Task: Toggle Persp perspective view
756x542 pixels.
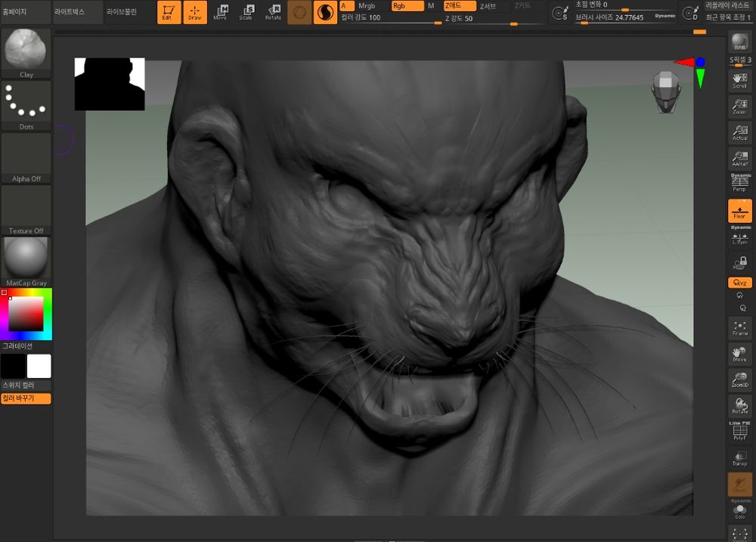Action: [739, 184]
